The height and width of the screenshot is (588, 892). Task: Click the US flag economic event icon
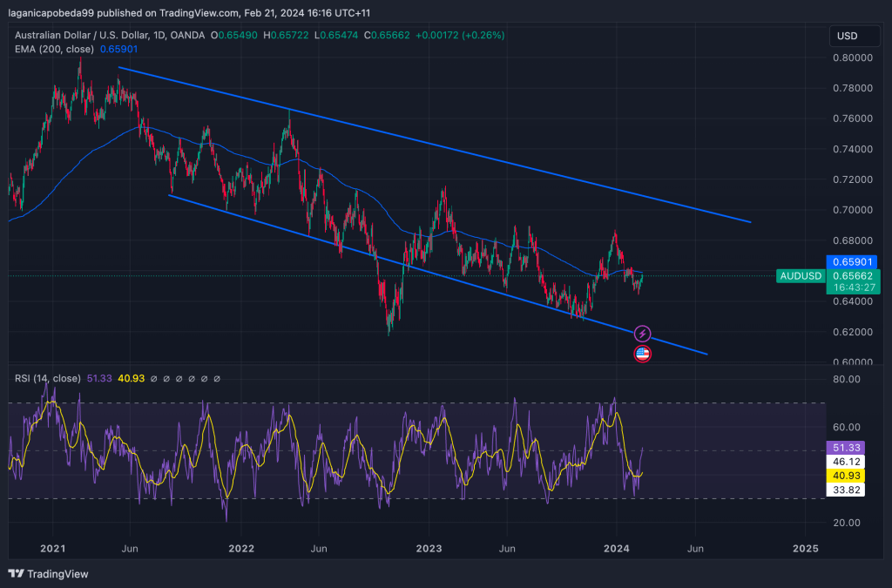pyautogui.click(x=642, y=354)
